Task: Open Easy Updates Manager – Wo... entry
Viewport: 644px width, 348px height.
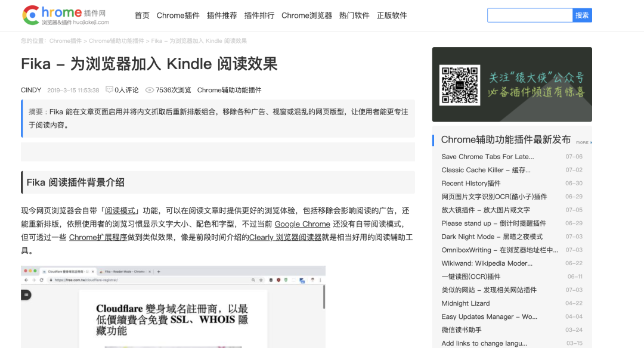Action: (x=489, y=317)
